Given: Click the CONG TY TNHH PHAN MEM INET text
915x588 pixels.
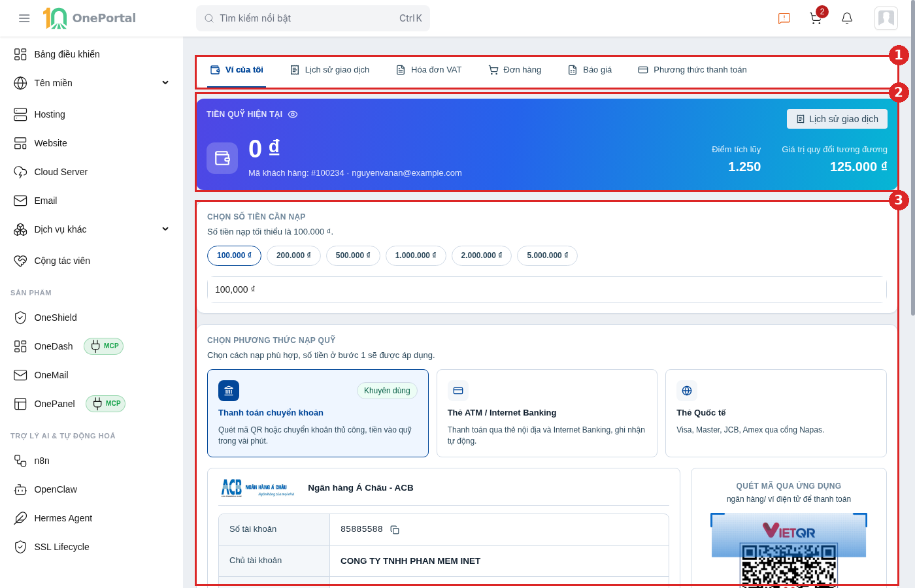Looking at the screenshot, I should pyautogui.click(x=410, y=561).
